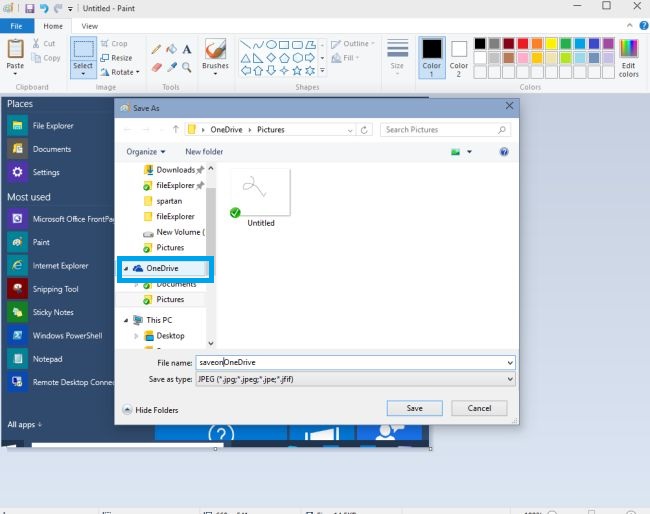The image size is (650, 514).
Task: Click the Search Pictures box
Action: coord(446,130)
